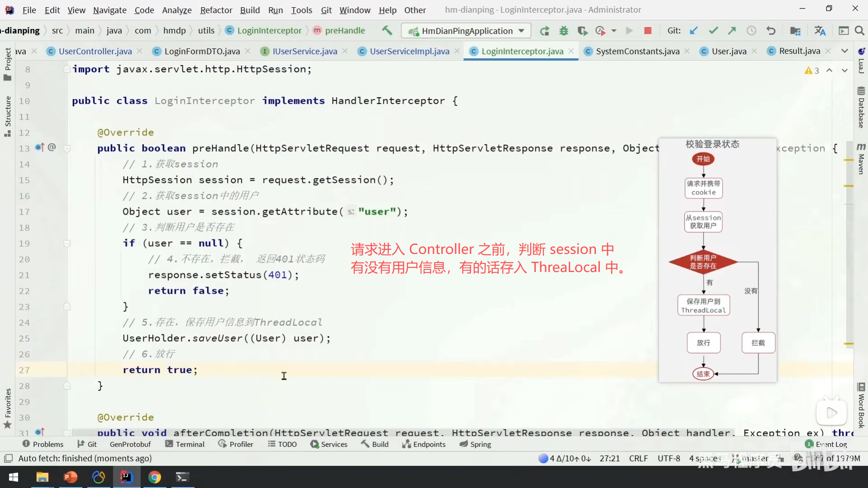Go to next highlighted warning arrow

point(844,70)
